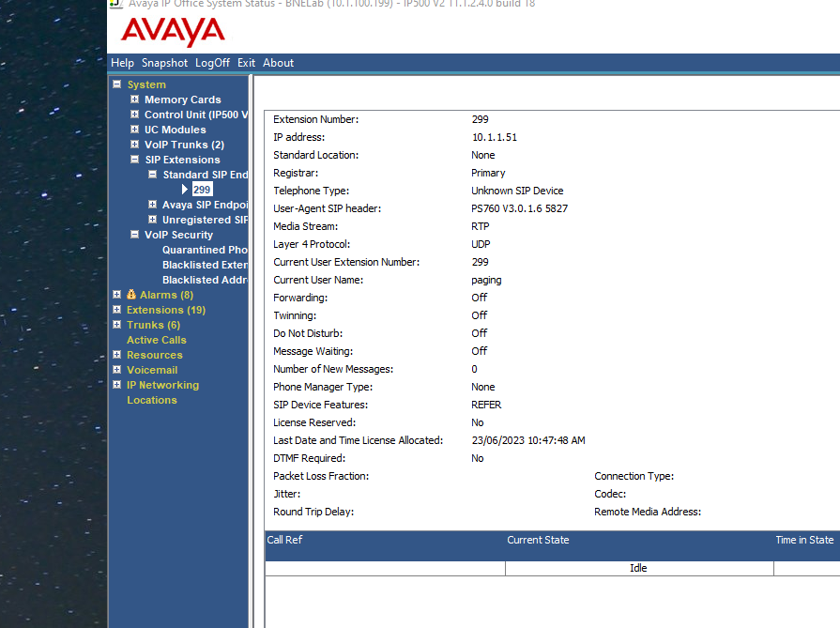Click the application icon in title bar

[x=116, y=4]
